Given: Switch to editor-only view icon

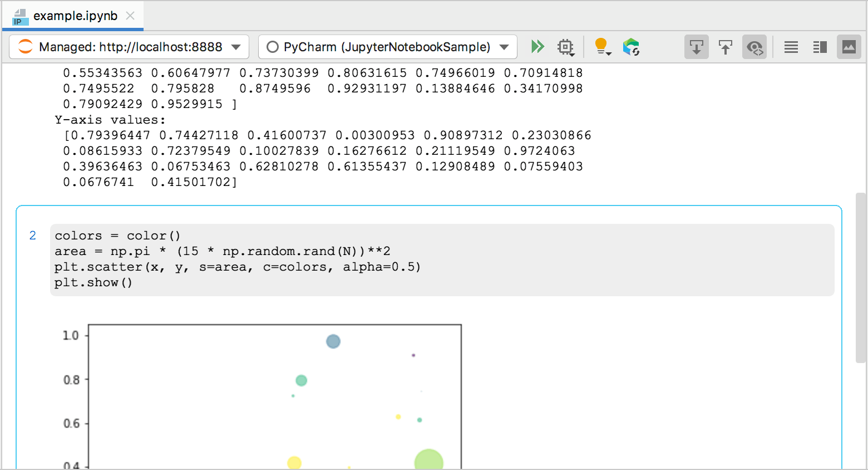Looking at the screenshot, I should (x=791, y=47).
